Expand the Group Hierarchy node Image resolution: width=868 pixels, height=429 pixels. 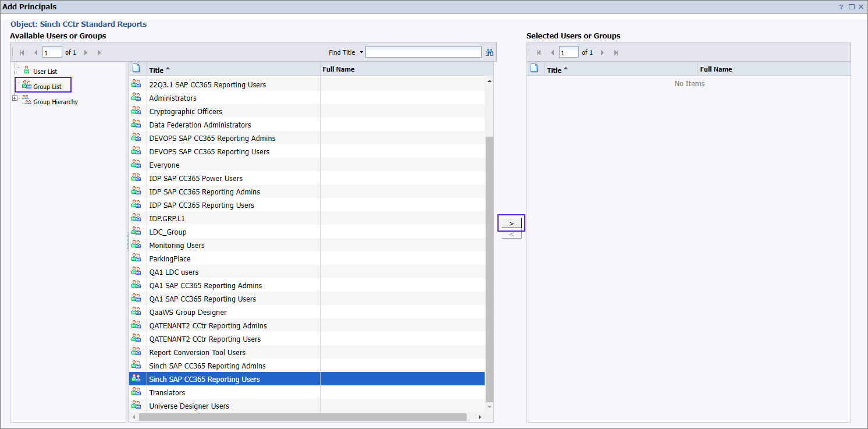click(x=15, y=98)
